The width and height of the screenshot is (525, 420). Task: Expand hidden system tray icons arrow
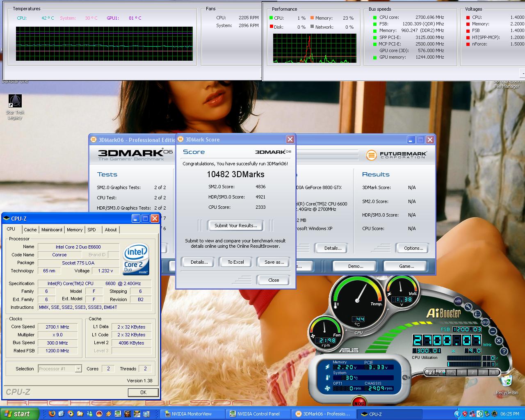coord(457,414)
